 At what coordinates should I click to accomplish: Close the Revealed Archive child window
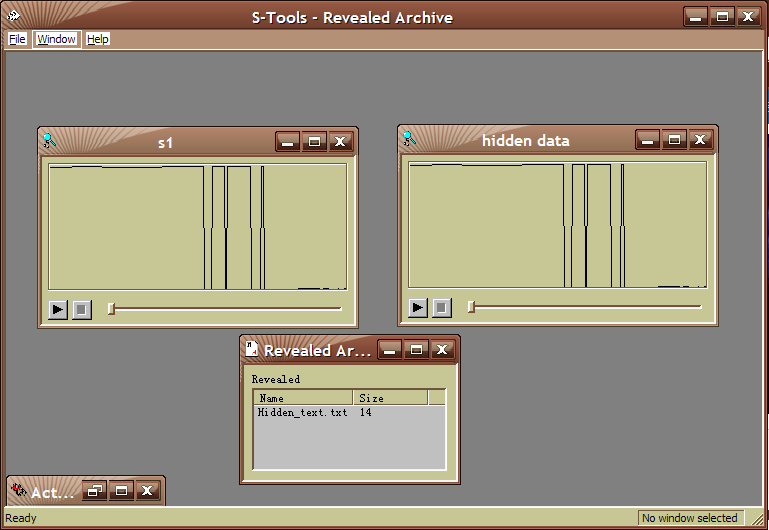442,350
